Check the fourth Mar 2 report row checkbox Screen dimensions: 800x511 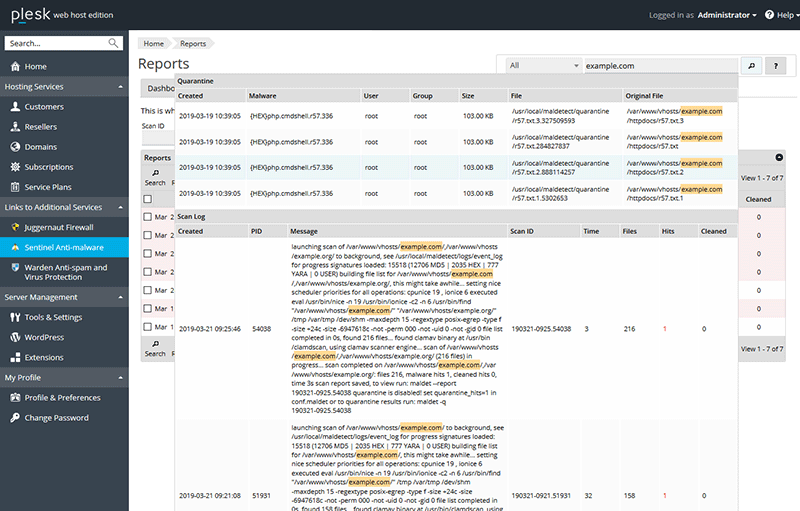coord(147,272)
